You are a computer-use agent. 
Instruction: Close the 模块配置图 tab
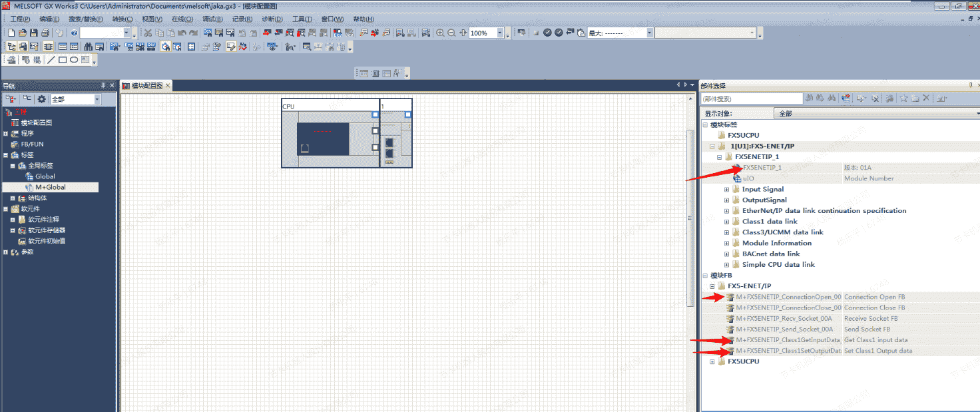point(168,86)
